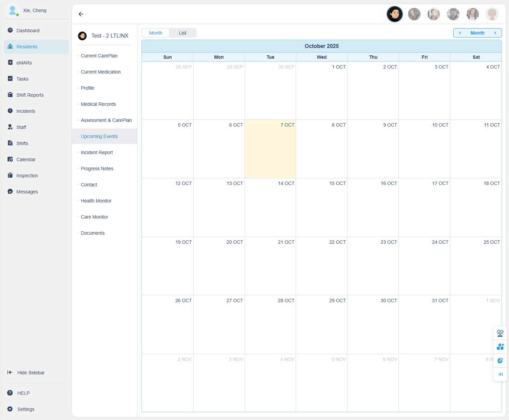
Task: Hide Sidebar using collapse toggle
Action: [10, 372]
